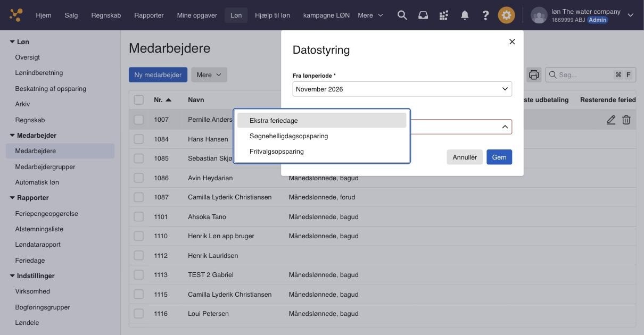Open Virksomhed settings
The image size is (644, 335).
click(x=32, y=291)
